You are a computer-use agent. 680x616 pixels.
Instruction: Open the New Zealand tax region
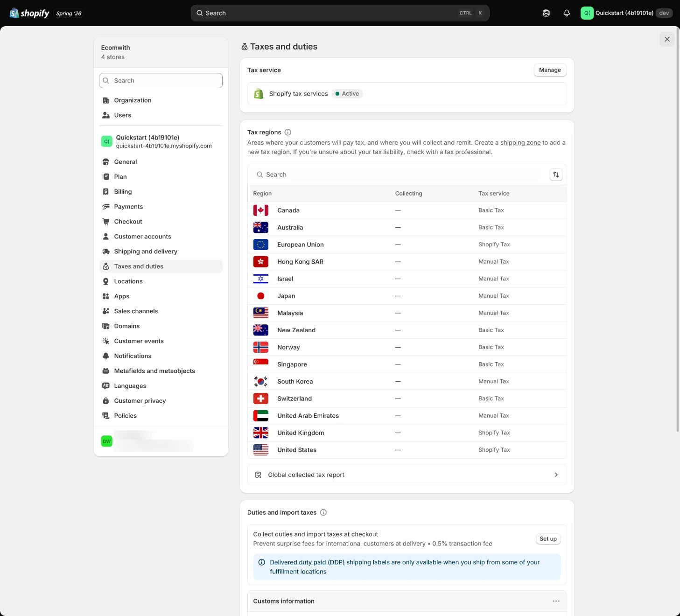407,330
